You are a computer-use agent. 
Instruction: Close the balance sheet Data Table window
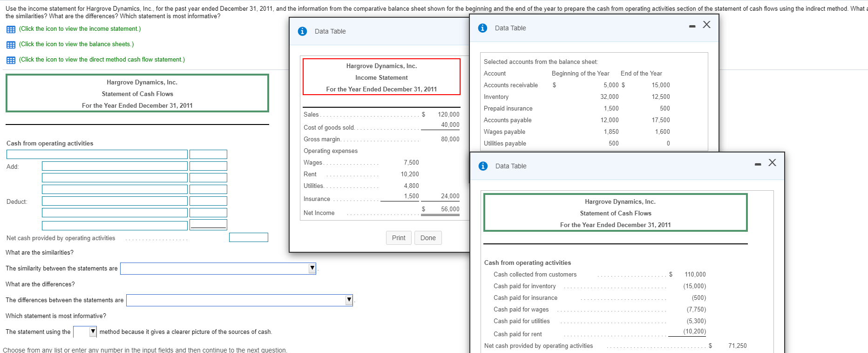point(706,25)
